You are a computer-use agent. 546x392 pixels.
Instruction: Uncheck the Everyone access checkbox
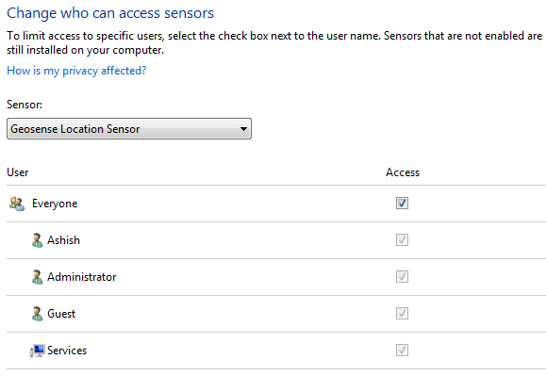[x=402, y=204]
